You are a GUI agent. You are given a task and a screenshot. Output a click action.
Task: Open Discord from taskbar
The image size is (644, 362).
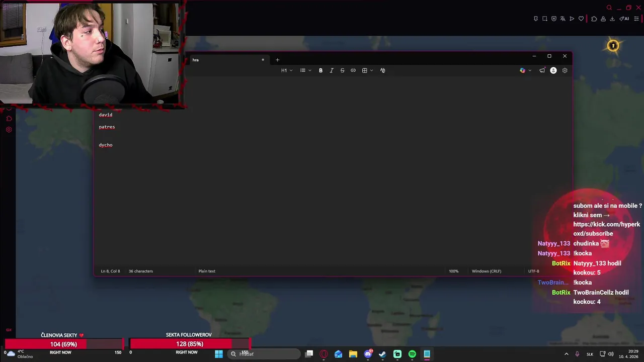click(368, 354)
